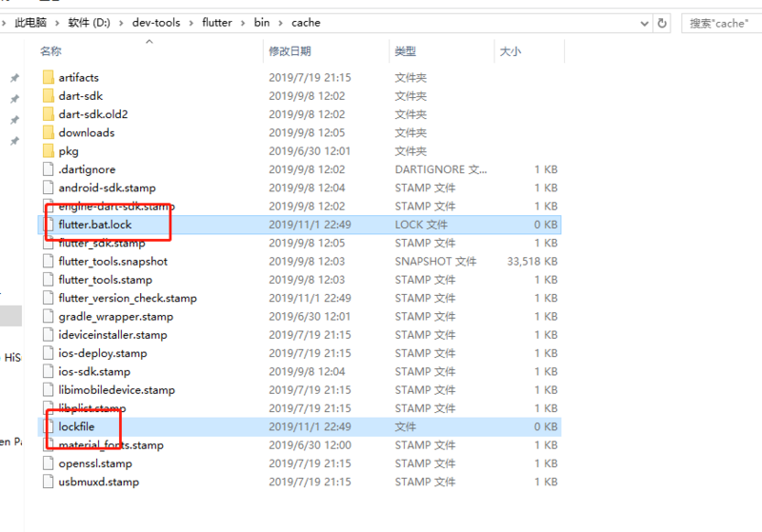762x532 pixels.
Task: Navigate to dev-tools in breadcrumb
Action: (156, 22)
